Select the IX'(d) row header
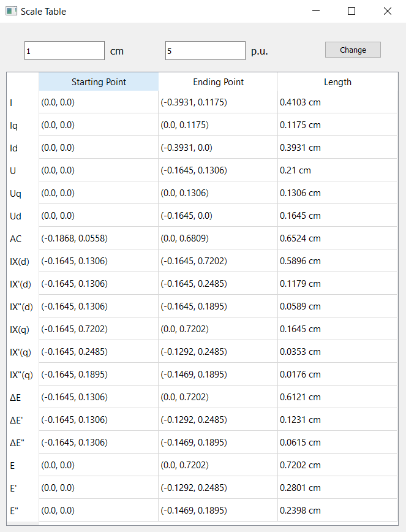 23,284
